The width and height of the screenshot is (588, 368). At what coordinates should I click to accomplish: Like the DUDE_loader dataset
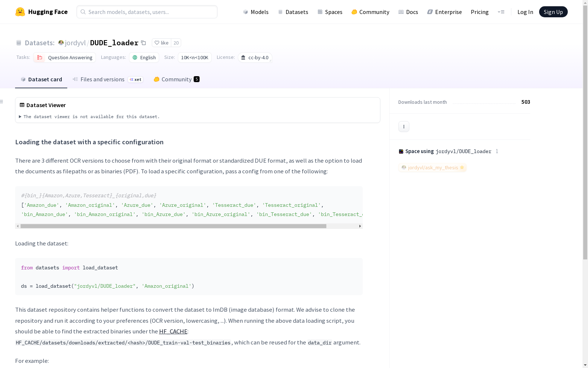[x=161, y=43]
